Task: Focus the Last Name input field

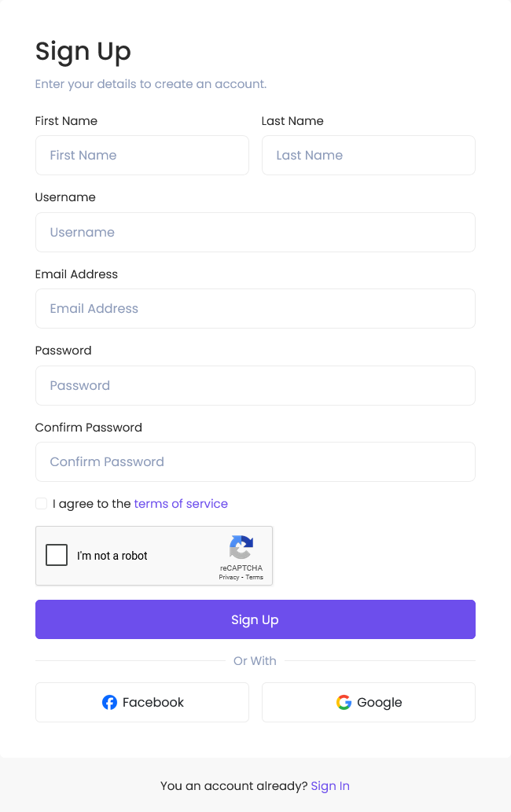Action: [369, 156]
